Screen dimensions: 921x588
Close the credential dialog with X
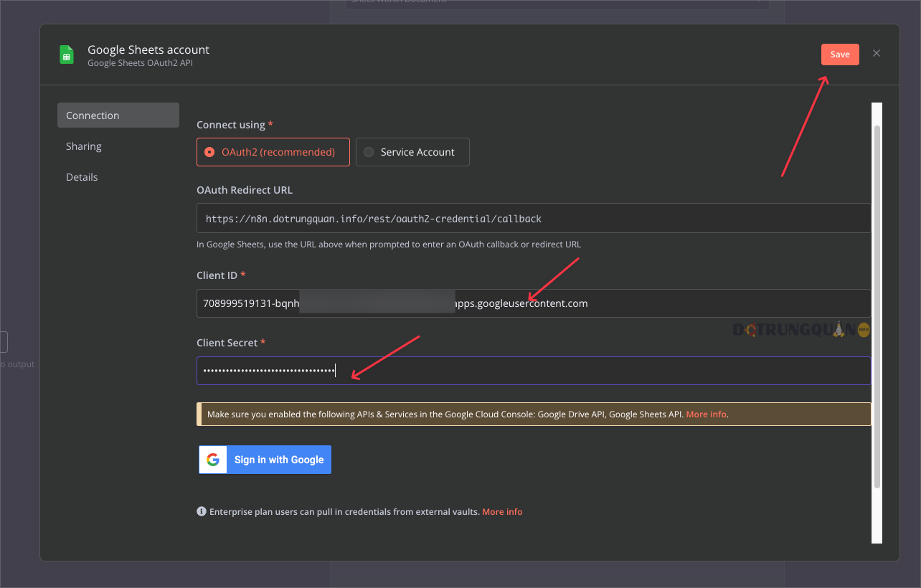(877, 54)
